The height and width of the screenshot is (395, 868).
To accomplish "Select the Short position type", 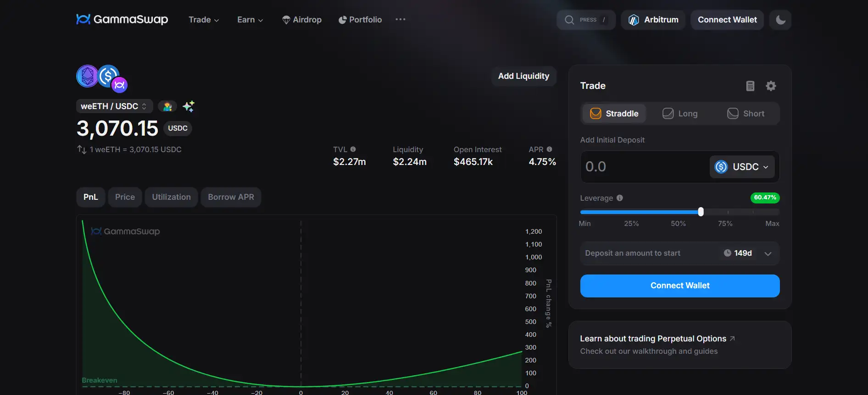I will pyautogui.click(x=746, y=114).
